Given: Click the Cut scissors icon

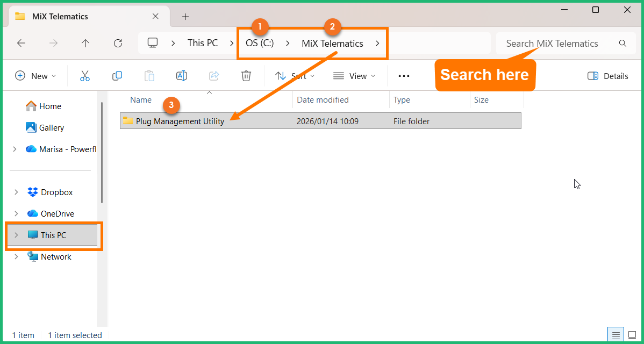Looking at the screenshot, I should pos(85,76).
